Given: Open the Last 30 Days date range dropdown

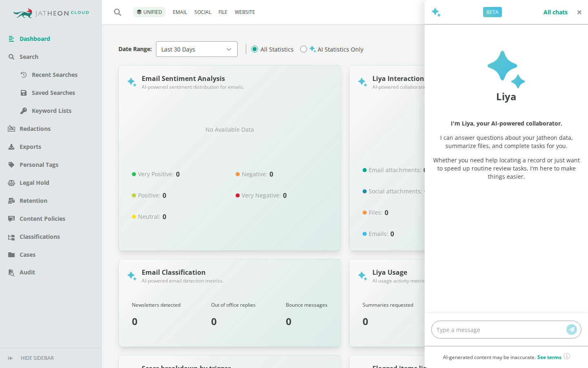Looking at the screenshot, I should pos(197,49).
